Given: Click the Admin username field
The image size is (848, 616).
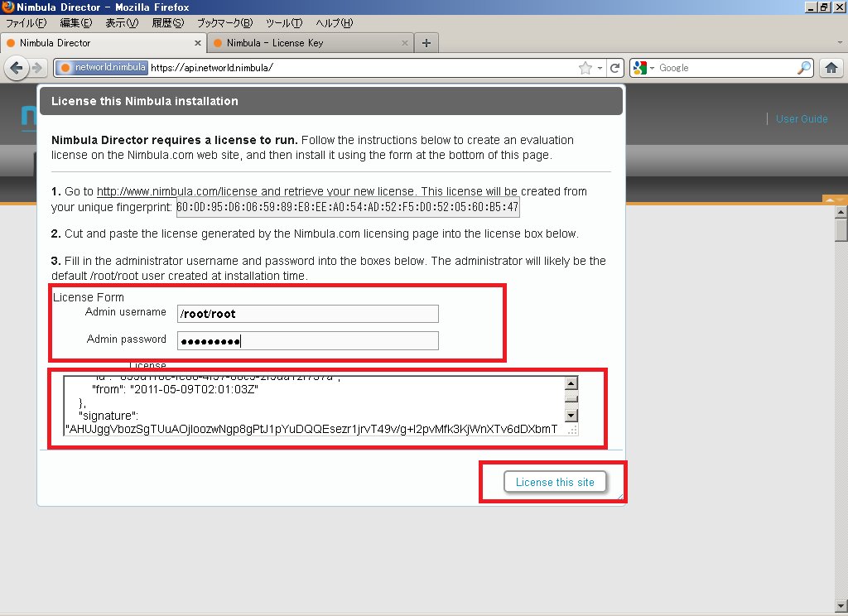Looking at the screenshot, I should pyautogui.click(x=308, y=315).
